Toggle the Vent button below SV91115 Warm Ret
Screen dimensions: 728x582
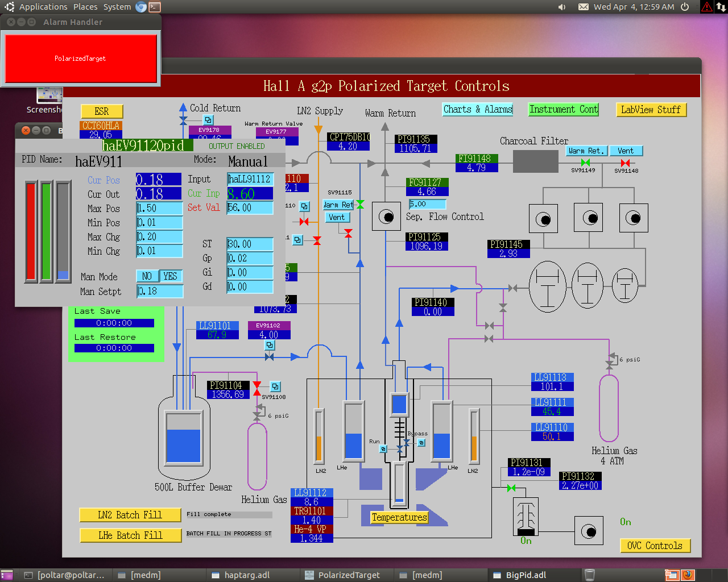point(337,217)
